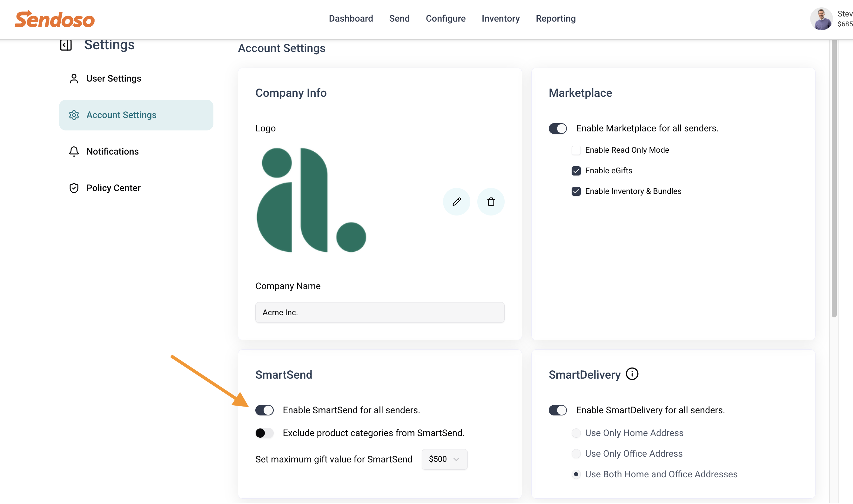The image size is (853, 504).
Task: Open the Dashboard menu
Action: click(351, 18)
